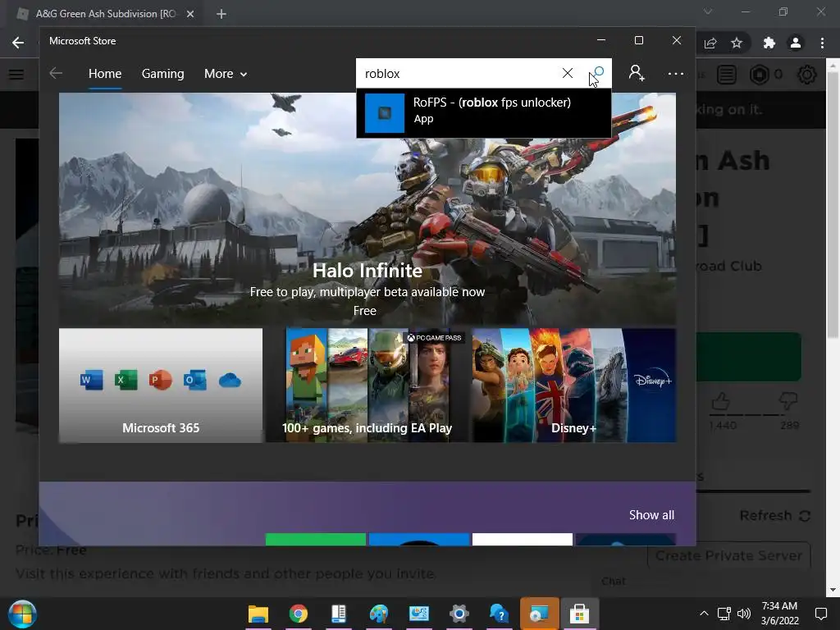Open the clock showing 7:34 AM
The image size is (840, 630).
[x=779, y=614]
